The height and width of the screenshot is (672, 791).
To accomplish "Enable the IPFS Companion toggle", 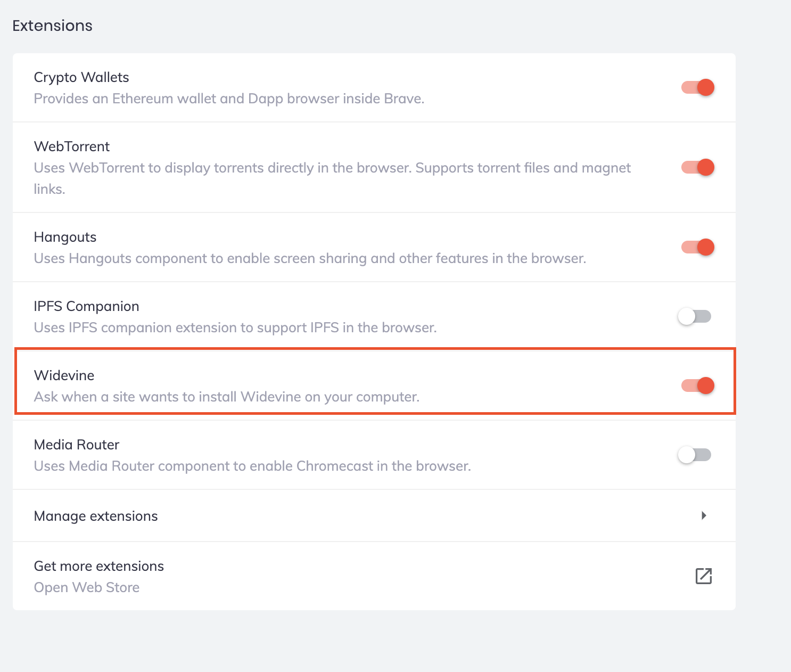I will pos(695,316).
